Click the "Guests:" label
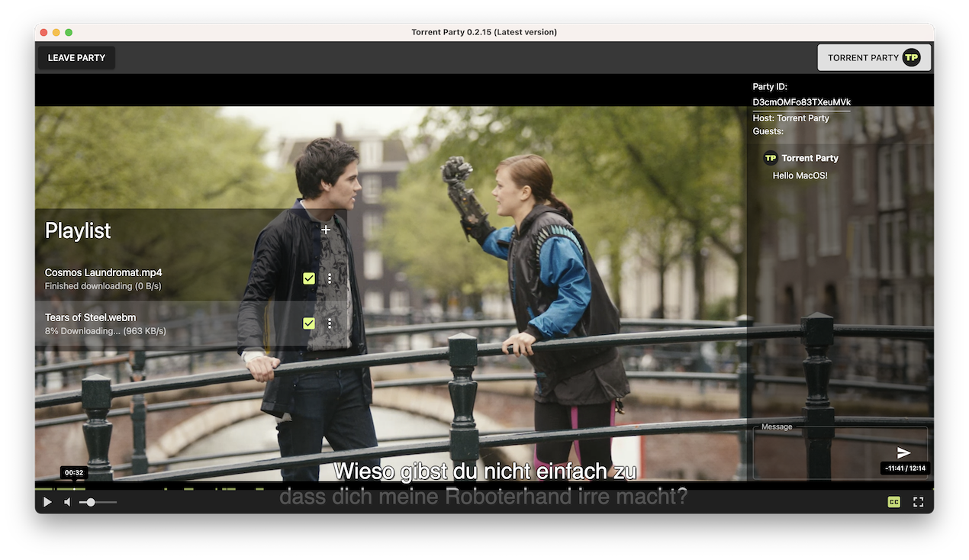The image size is (969, 560). (768, 131)
